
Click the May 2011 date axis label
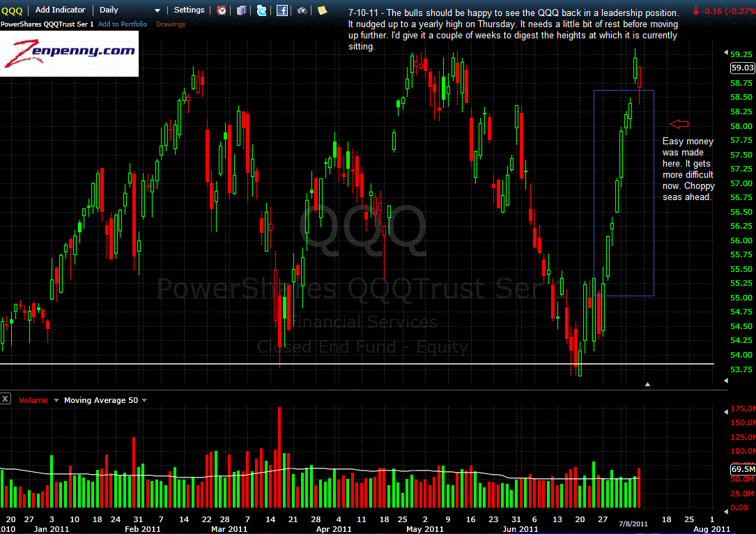(x=425, y=529)
